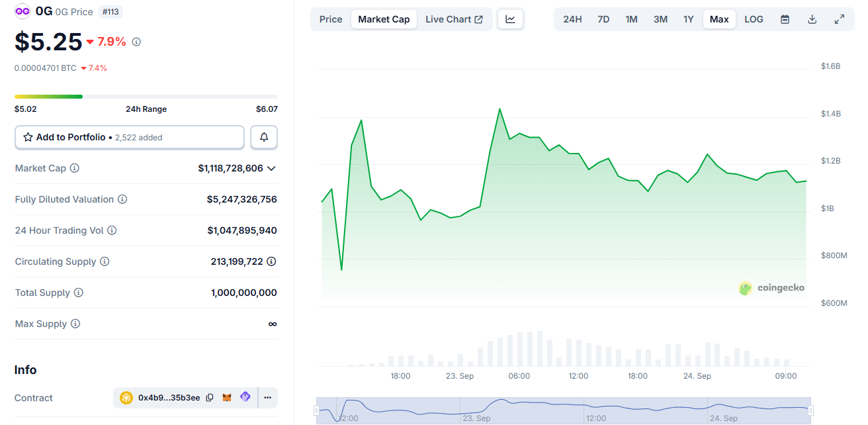Click info icon next to Fully Diluted Valuation
This screenshot has height=425, width=868.
tap(122, 199)
